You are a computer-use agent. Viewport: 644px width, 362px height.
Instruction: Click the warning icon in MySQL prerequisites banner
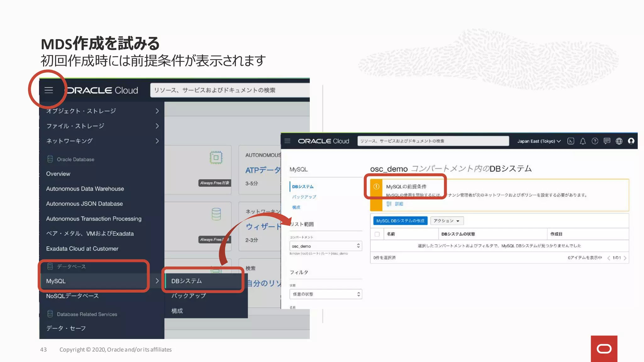pos(376,187)
